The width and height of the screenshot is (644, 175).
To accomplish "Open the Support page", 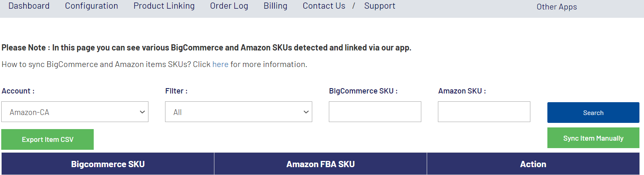I will click(379, 6).
